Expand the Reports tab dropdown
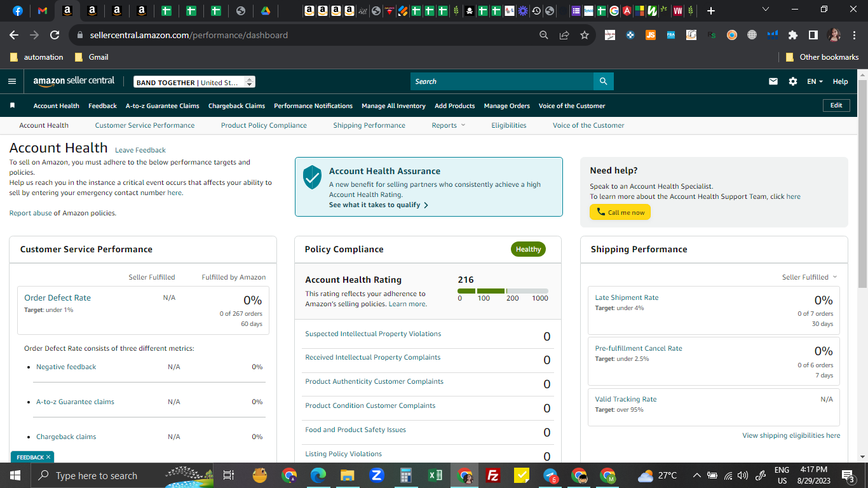Image resolution: width=868 pixels, height=488 pixels. pos(449,125)
